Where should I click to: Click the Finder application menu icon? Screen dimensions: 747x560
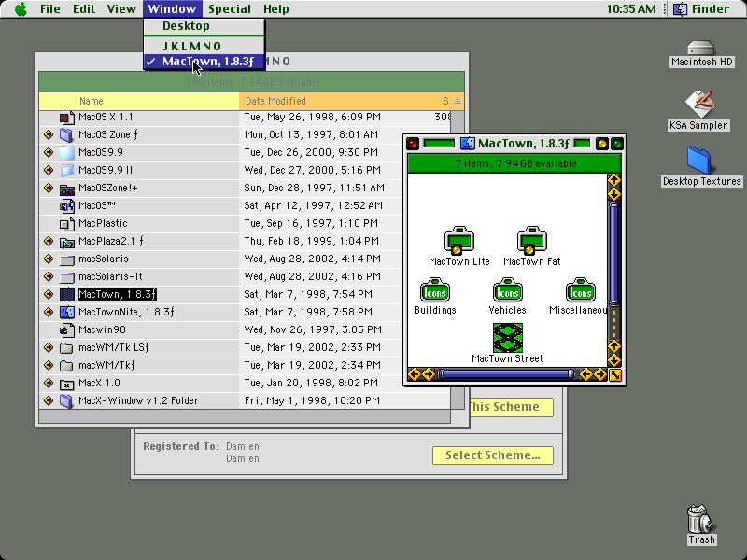click(x=681, y=8)
